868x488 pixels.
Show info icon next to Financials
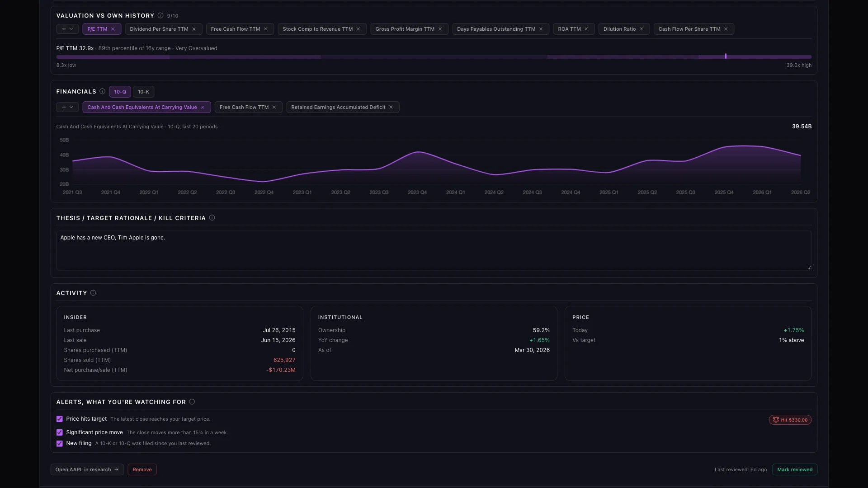103,91
